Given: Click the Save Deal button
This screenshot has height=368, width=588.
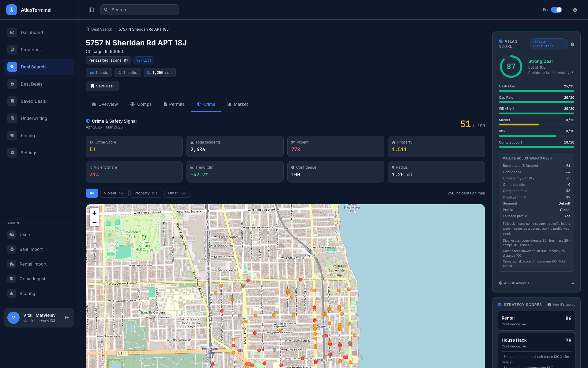Looking at the screenshot, I should pos(102,86).
